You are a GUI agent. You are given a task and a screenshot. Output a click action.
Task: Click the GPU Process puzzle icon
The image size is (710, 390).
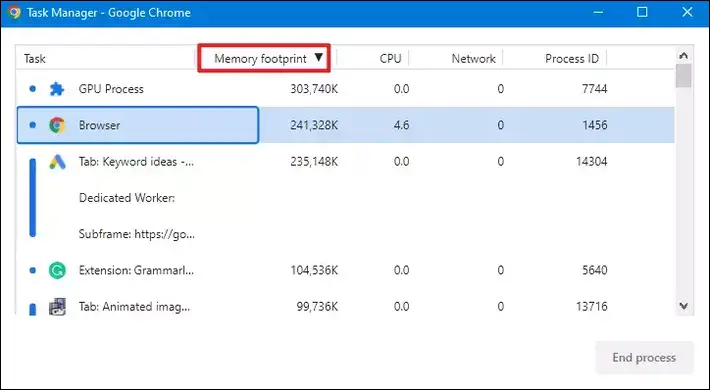[x=57, y=89]
